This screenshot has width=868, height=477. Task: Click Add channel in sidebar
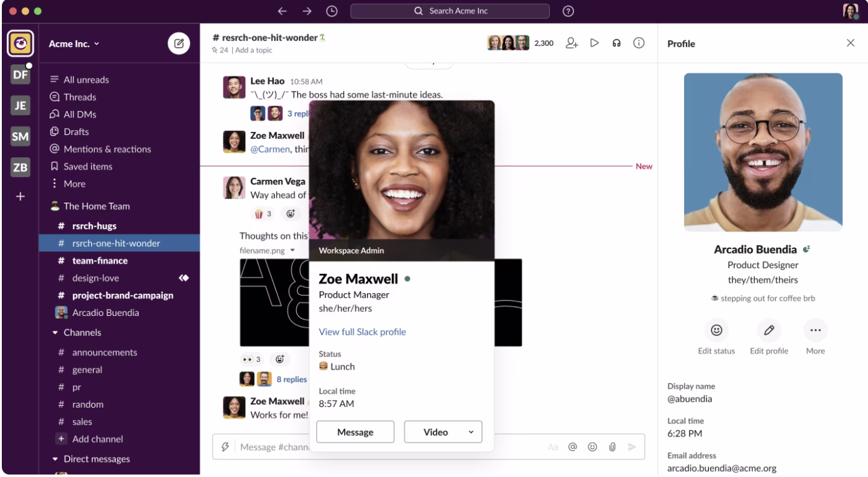pos(90,439)
